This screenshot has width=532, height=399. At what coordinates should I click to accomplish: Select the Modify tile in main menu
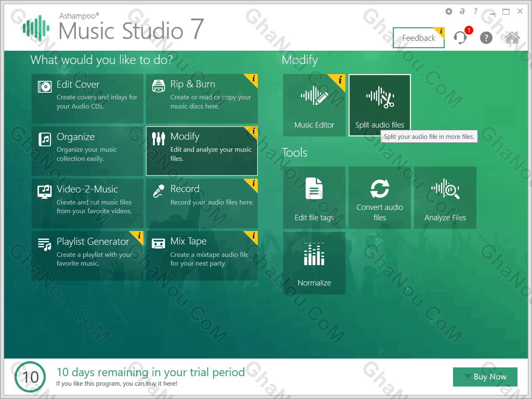[202, 151]
